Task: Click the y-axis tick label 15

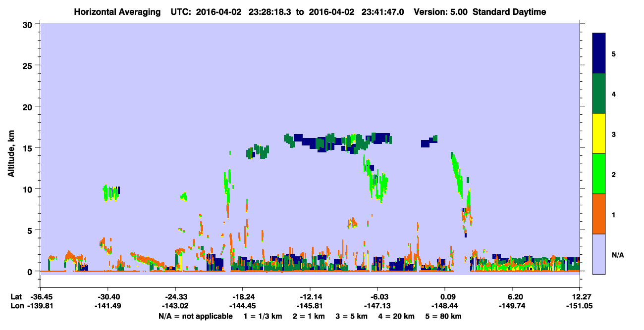Action: [x=29, y=148]
